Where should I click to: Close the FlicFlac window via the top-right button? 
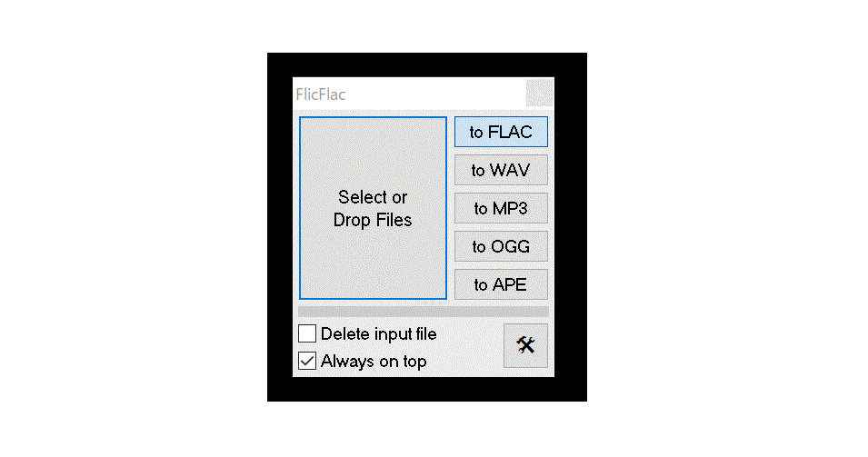[x=539, y=93]
